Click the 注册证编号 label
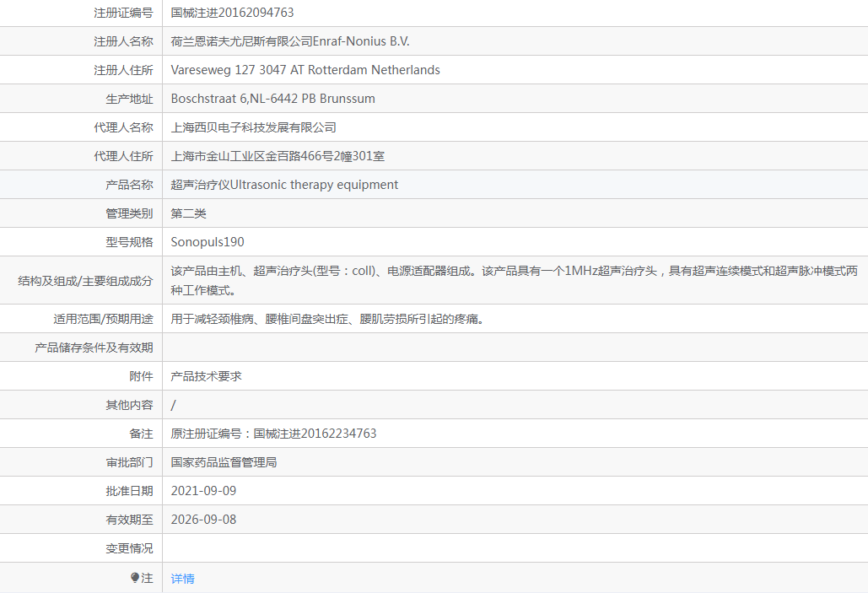Image resolution: width=868 pixels, height=593 pixels. click(x=123, y=13)
